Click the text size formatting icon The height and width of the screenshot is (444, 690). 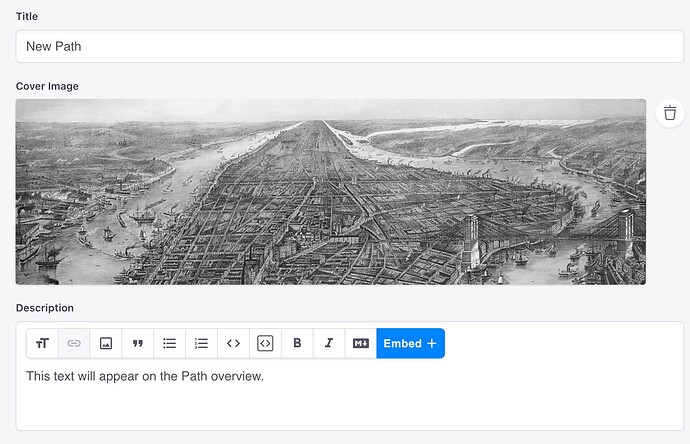[x=42, y=343]
